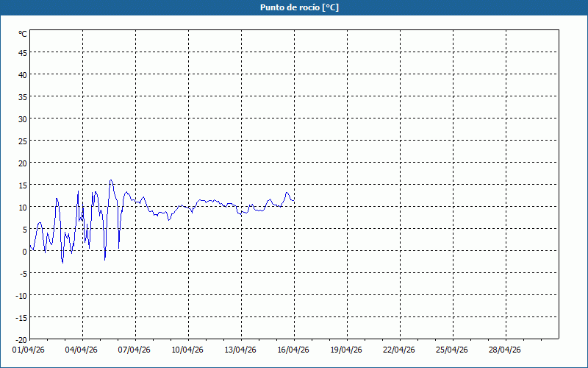Click the °C unit label on the y-axis
588x368 pixels.
point(23,34)
